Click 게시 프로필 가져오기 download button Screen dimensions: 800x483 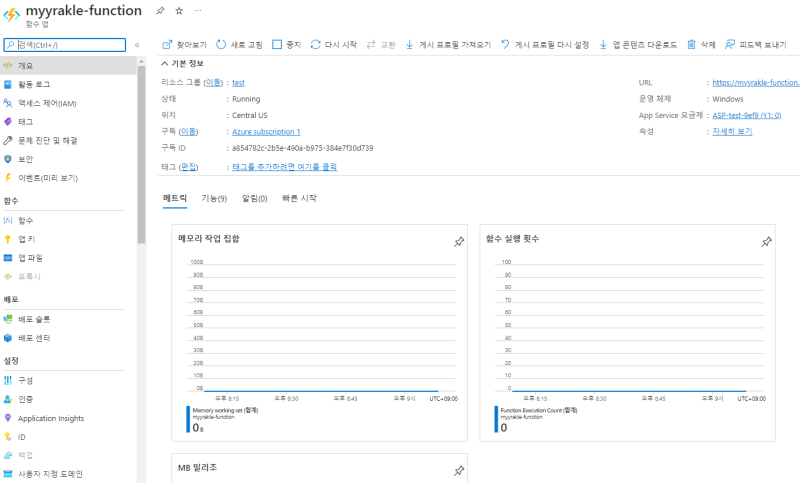410,45
